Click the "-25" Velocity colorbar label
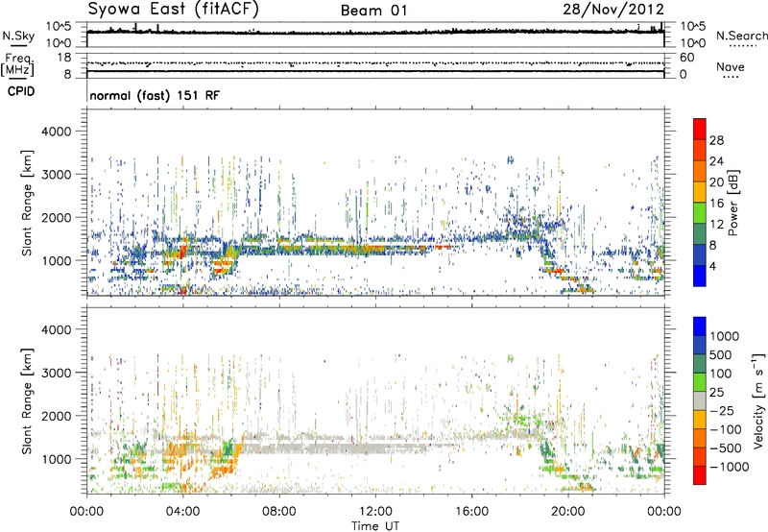Image resolution: width=768 pixels, height=532 pixels. pos(721,411)
